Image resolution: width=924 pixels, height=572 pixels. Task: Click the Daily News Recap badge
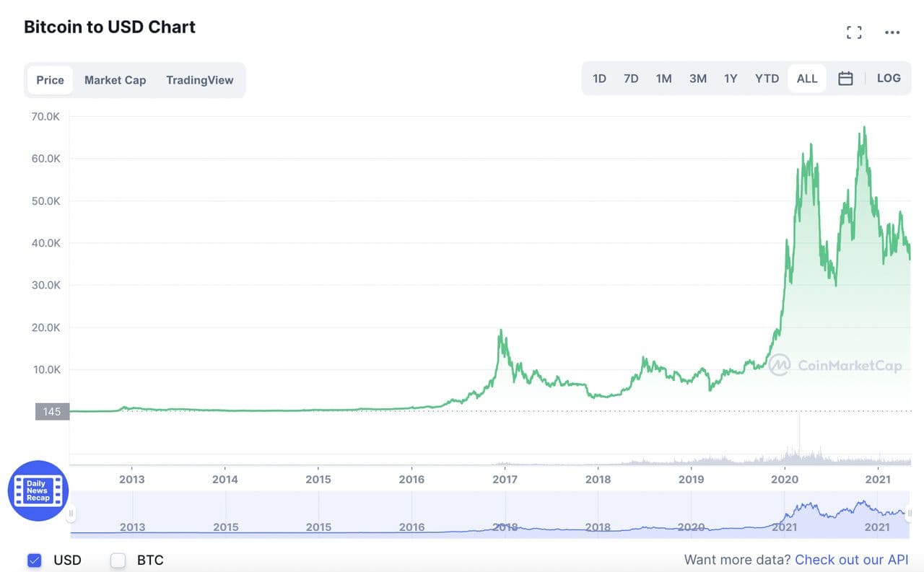[38, 490]
